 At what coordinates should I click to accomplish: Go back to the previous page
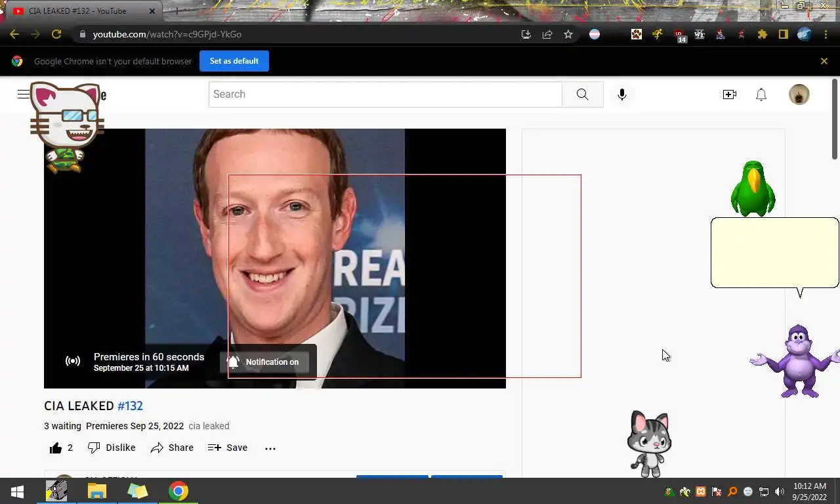14,34
